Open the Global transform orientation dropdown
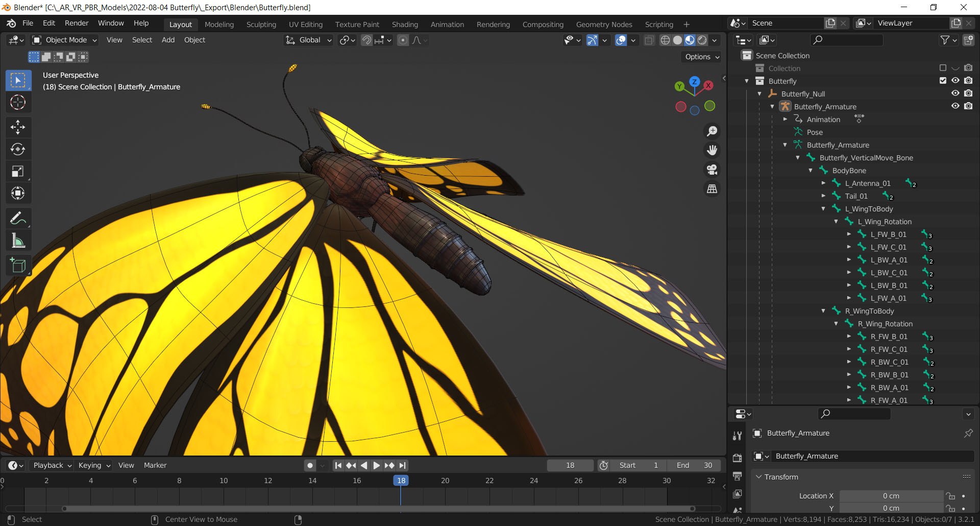Screen dimensions: 980x526 (308, 40)
